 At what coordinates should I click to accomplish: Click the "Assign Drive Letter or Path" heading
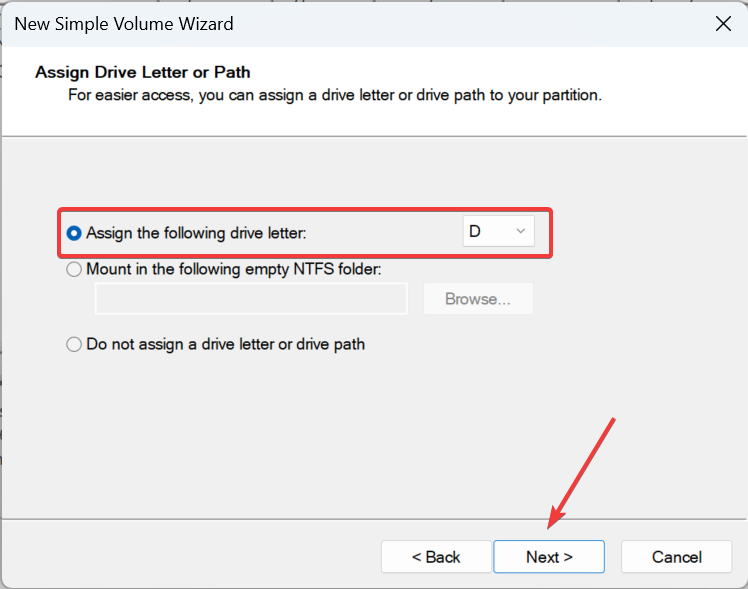pos(142,72)
